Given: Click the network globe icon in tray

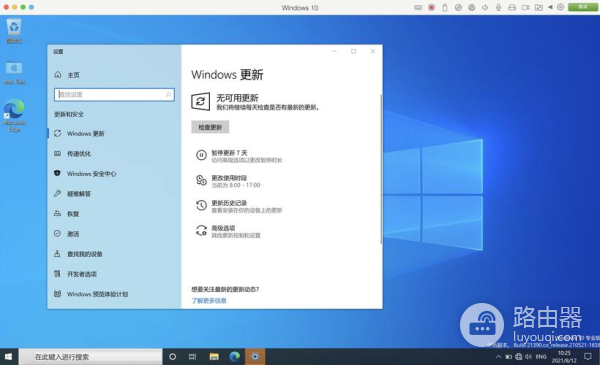Looking at the screenshot, I should point(518,357).
